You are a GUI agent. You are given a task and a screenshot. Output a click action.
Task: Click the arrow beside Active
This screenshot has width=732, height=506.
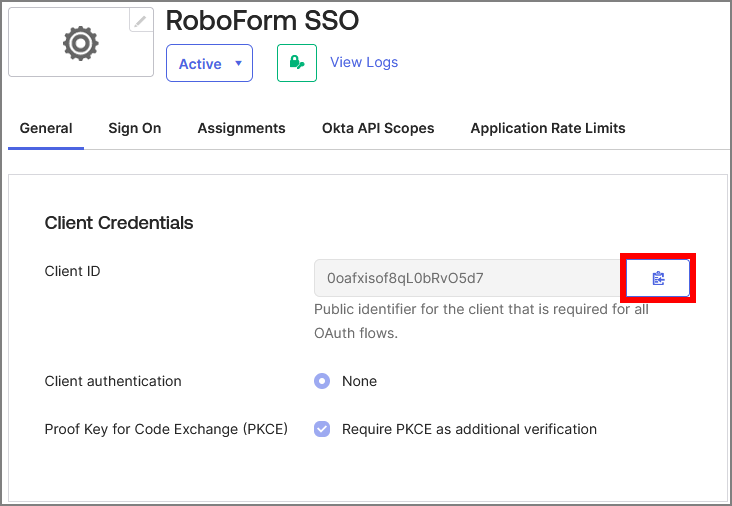pos(238,63)
